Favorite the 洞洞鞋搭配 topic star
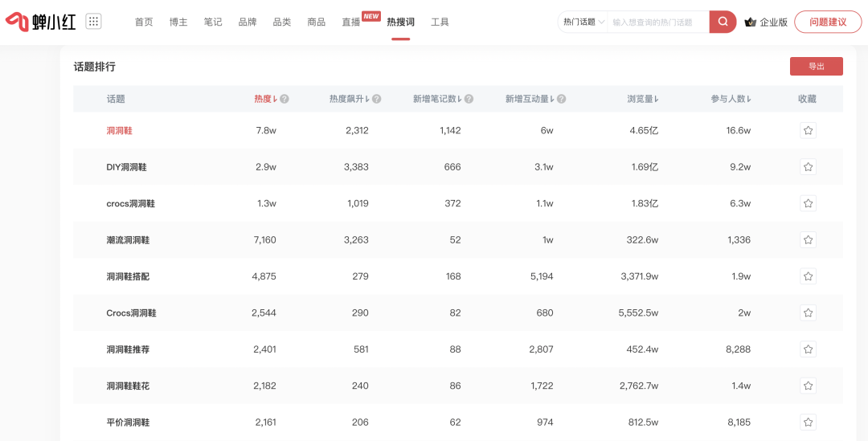Screen dimensions: 868x441 pyautogui.click(x=808, y=276)
